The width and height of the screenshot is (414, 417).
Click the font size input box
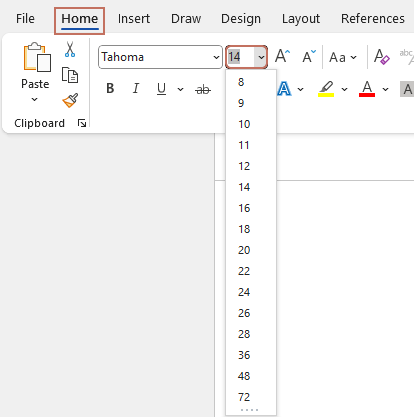coord(240,57)
